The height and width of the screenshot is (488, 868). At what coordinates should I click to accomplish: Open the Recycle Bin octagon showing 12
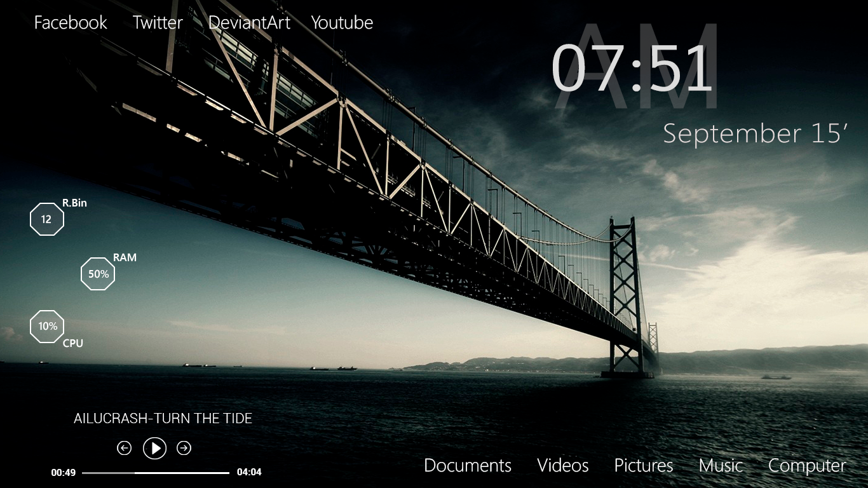(x=47, y=219)
